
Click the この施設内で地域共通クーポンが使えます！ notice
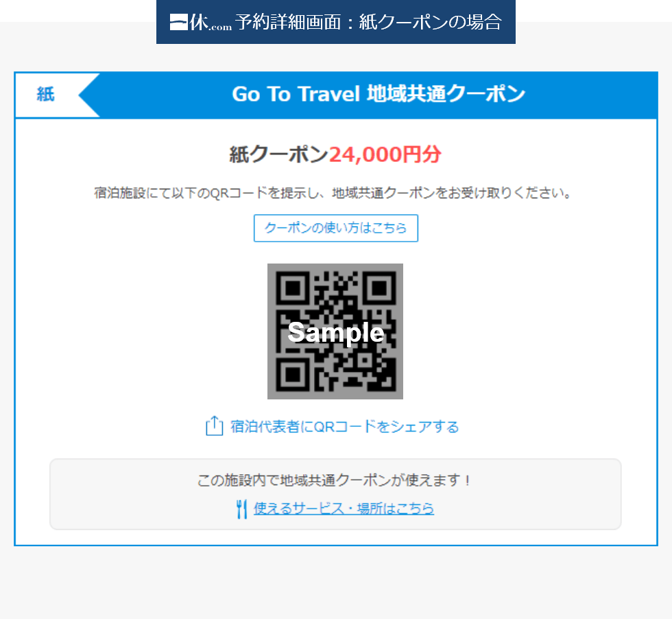pos(335,480)
